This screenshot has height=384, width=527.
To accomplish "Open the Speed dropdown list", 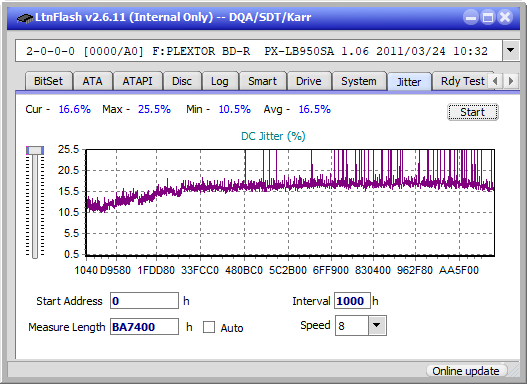I will (x=377, y=325).
